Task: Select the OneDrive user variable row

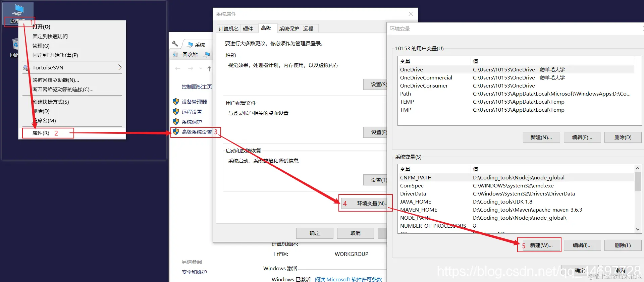Action: [x=516, y=69]
